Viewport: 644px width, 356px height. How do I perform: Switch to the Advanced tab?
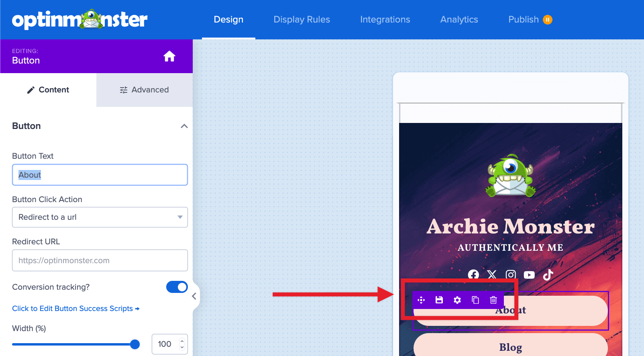click(145, 90)
